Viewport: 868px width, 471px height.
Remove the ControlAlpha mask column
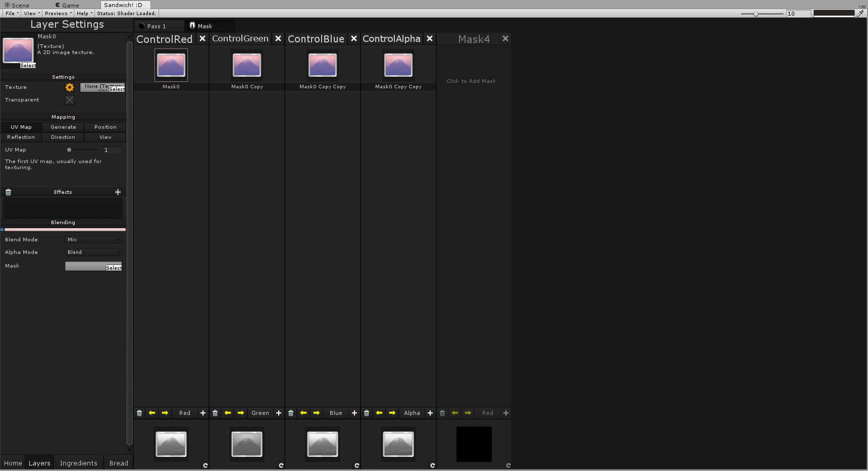click(430, 38)
